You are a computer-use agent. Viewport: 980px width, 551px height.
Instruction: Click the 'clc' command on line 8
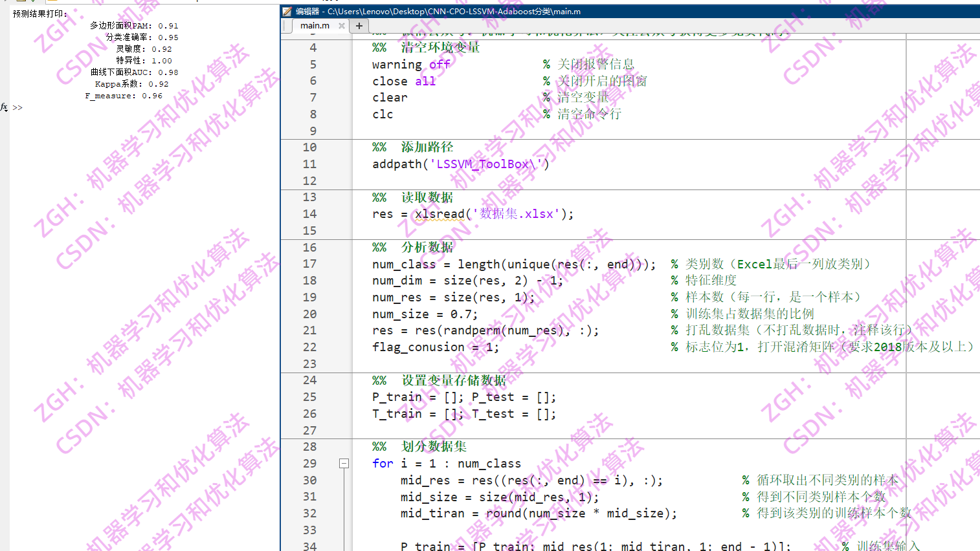383,114
